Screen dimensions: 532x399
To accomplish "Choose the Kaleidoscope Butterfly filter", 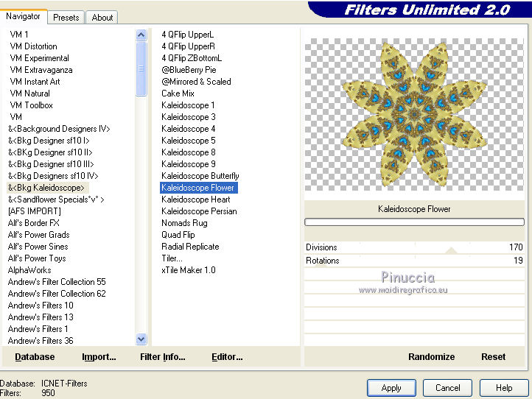I will [200, 176].
